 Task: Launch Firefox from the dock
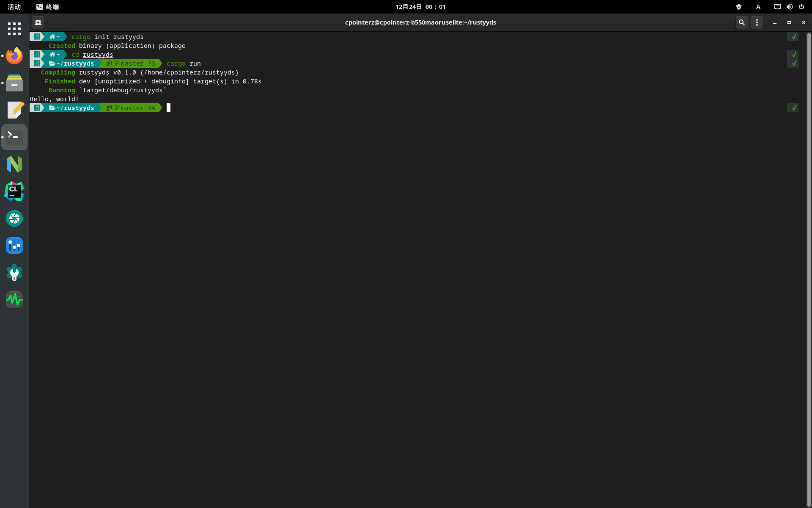tap(14, 56)
